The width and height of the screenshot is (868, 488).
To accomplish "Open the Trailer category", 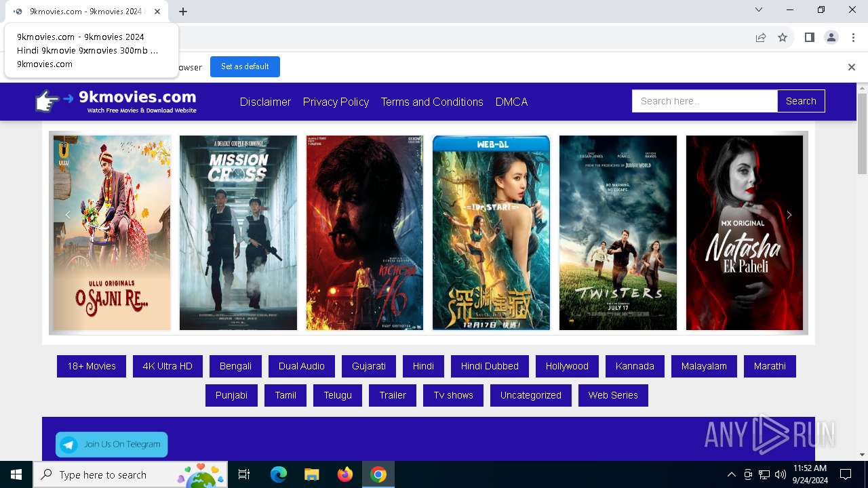I will coord(393,395).
